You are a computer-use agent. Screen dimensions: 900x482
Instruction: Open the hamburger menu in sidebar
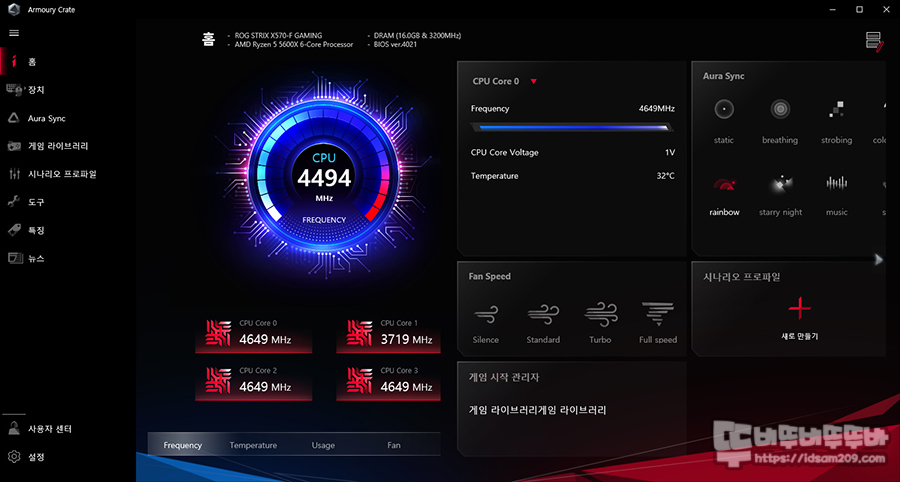pos(14,33)
